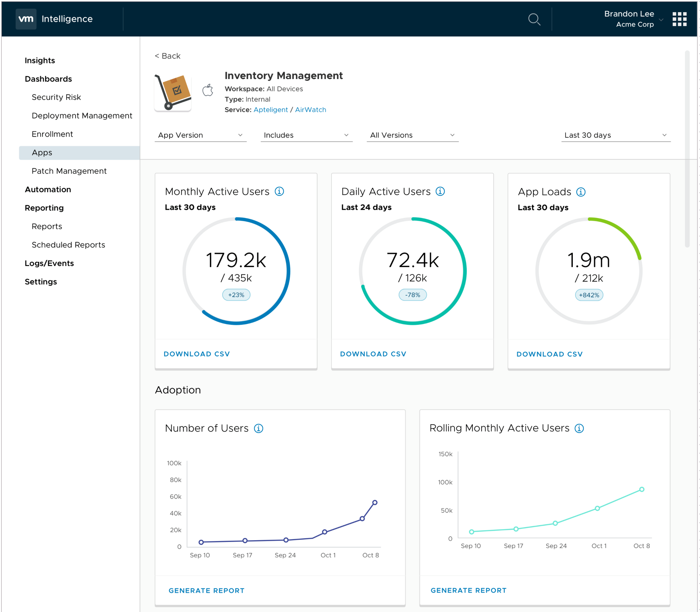700x612 pixels.
Task: Open the application grid waffle icon
Action: [x=680, y=20]
